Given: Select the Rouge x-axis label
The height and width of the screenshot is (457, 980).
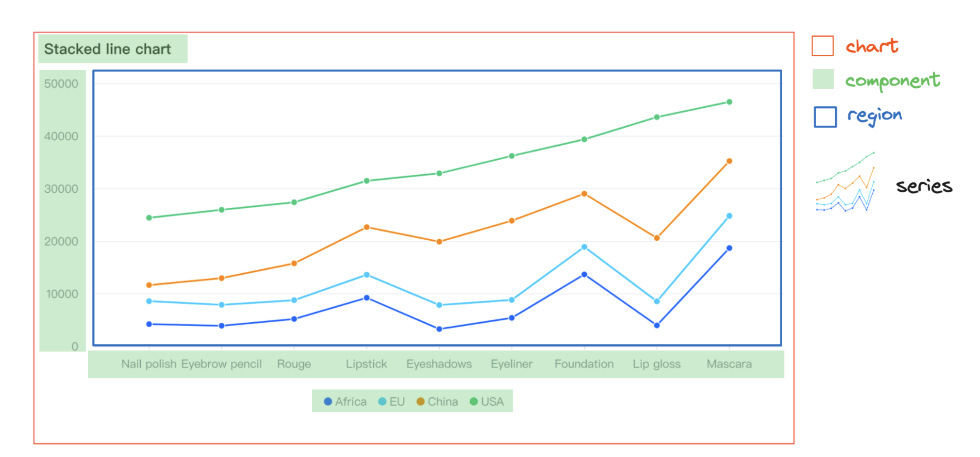Looking at the screenshot, I should [x=294, y=364].
